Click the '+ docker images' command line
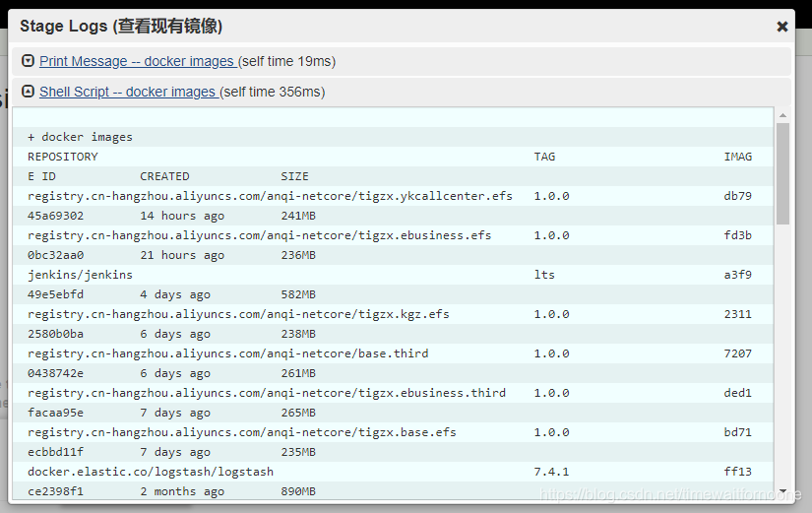This screenshot has width=812, height=513. pyautogui.click(x=80, y=137)
